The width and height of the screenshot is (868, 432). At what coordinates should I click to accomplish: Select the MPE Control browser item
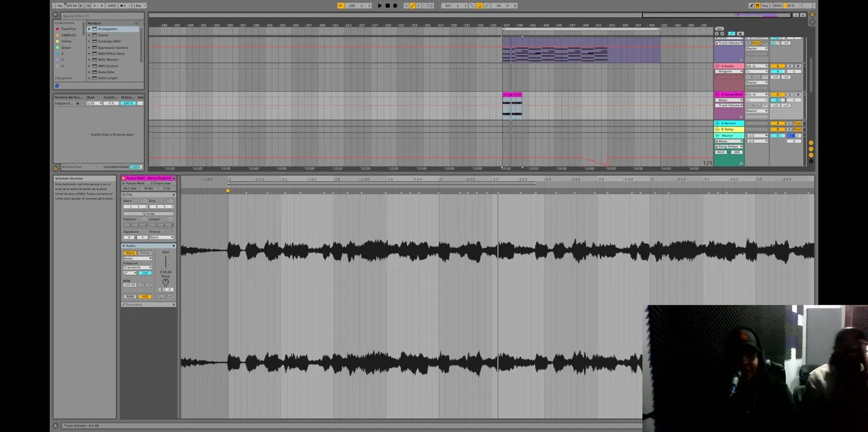[108, 66]
